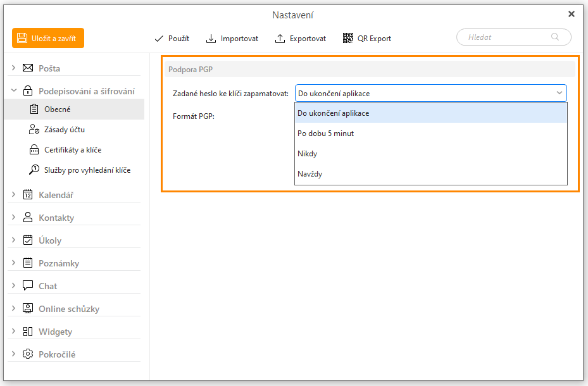
Task: Expand the Pošta section
Action: point(13,68)
